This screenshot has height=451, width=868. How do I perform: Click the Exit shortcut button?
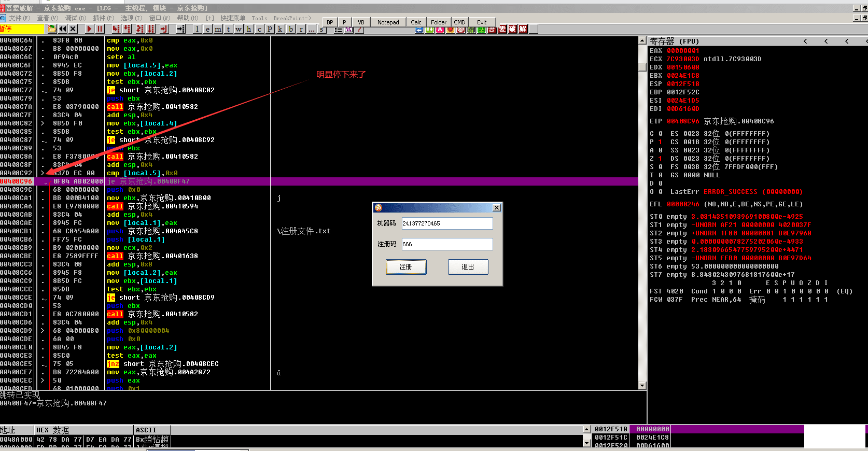pos(482,22)
